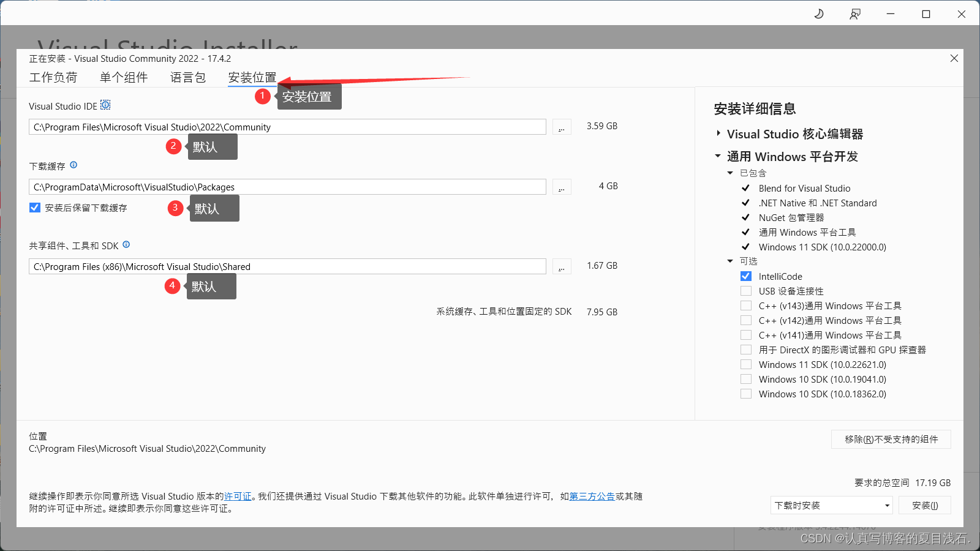980x551 pixels.
Task: Enable USB 设备连接性 component
Action: click(x=746, y=291)
